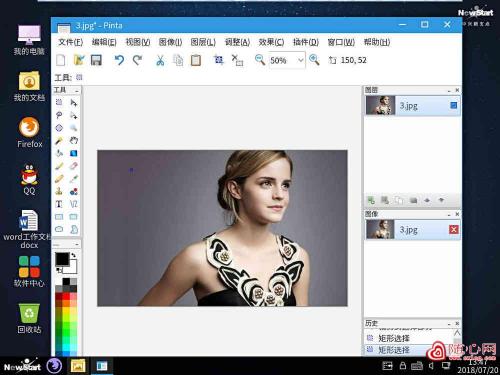500x375 pixels.
Task: Close 3.jpg in the images panel
Action: [454, 229]
